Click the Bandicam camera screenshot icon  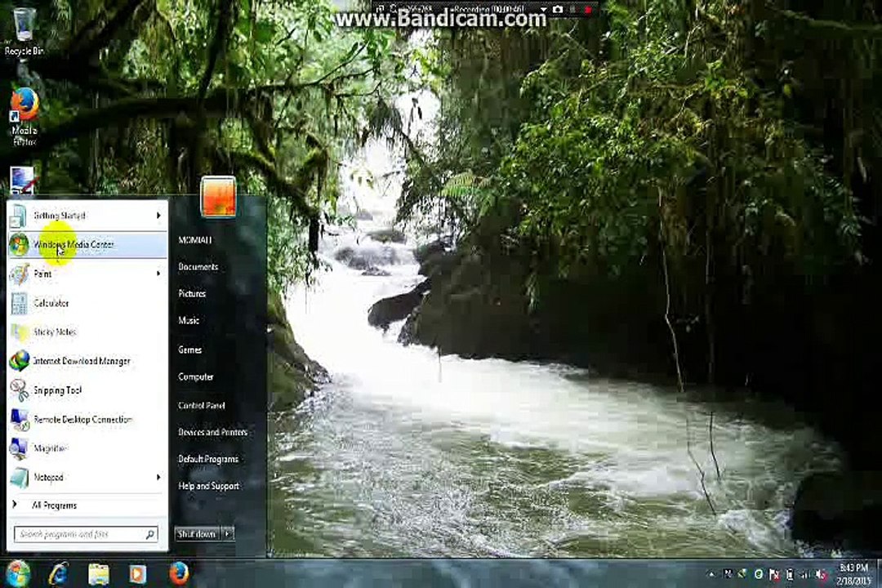[x=558, y=9]
